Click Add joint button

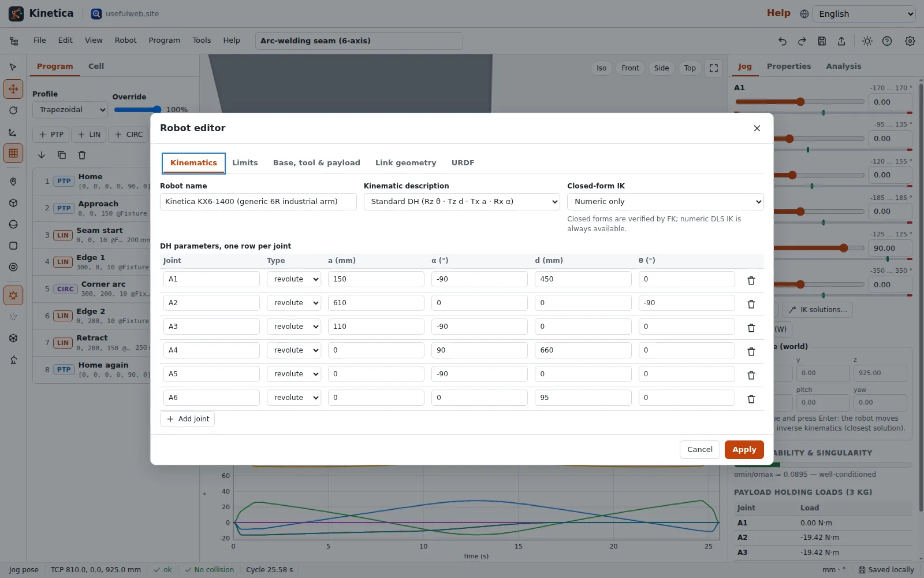[x=187, y=419]
